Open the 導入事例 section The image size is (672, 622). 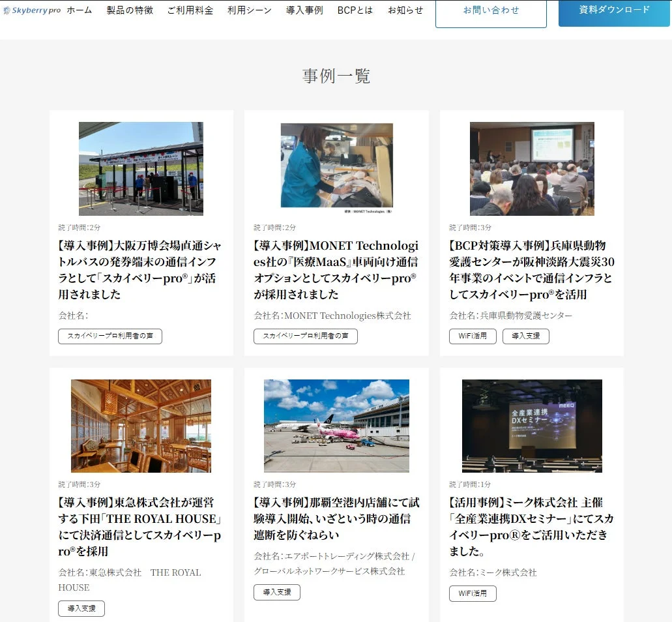304,10
